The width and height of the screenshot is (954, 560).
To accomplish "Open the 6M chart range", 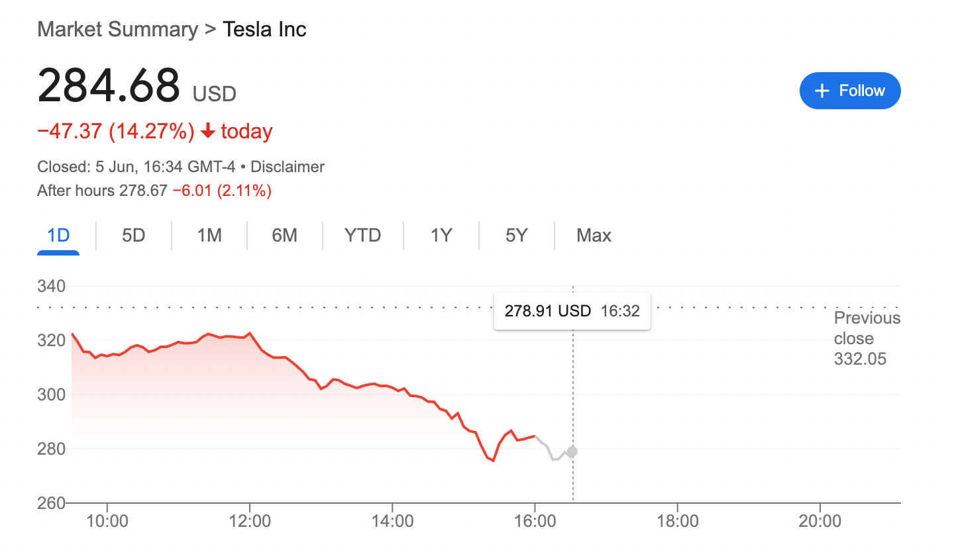I will click(x=284, y=236).
